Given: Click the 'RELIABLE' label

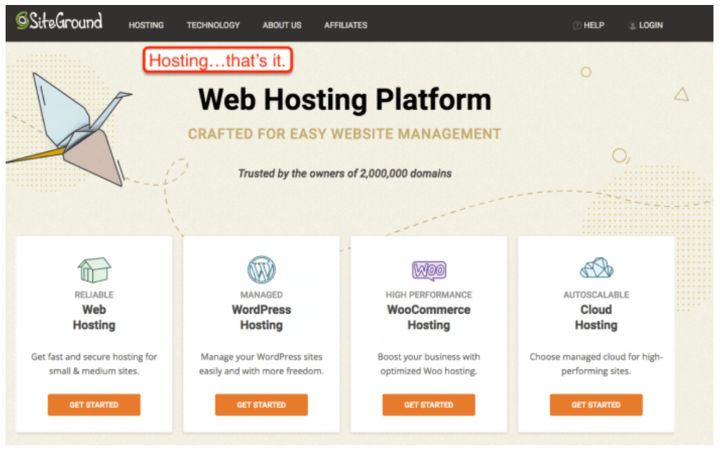Looking at the screenshot, I should 94,294.
